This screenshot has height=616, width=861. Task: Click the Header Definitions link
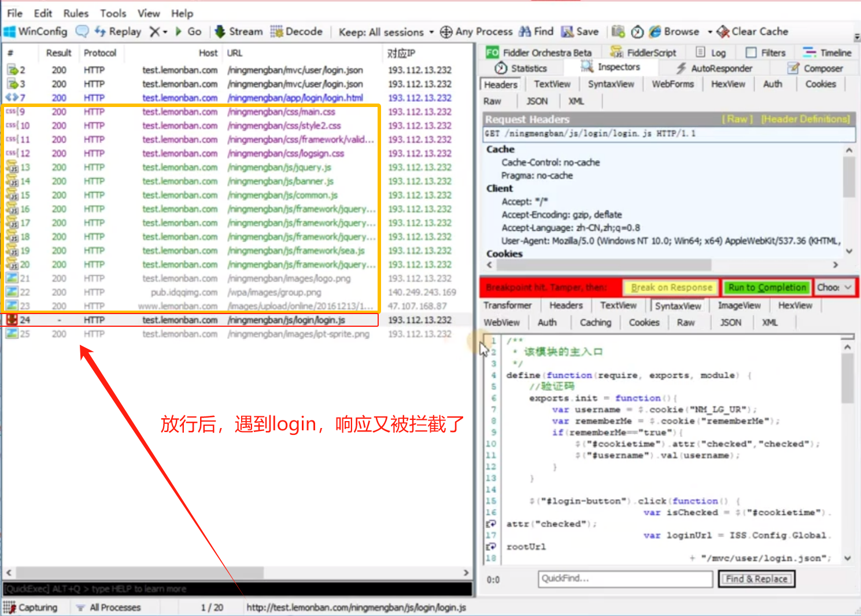pyautogui.click(x=805, y=119)
